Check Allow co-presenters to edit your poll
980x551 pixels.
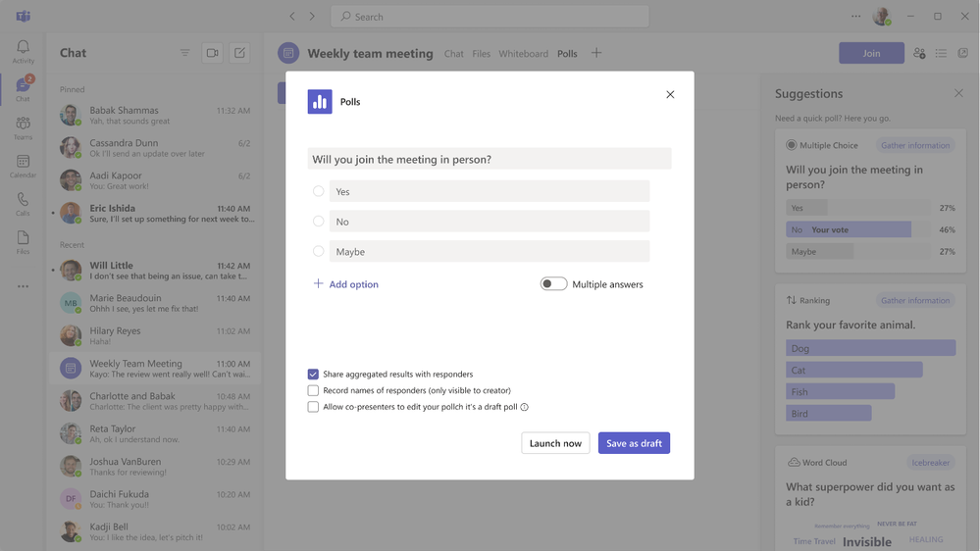(x=313, y=407)
